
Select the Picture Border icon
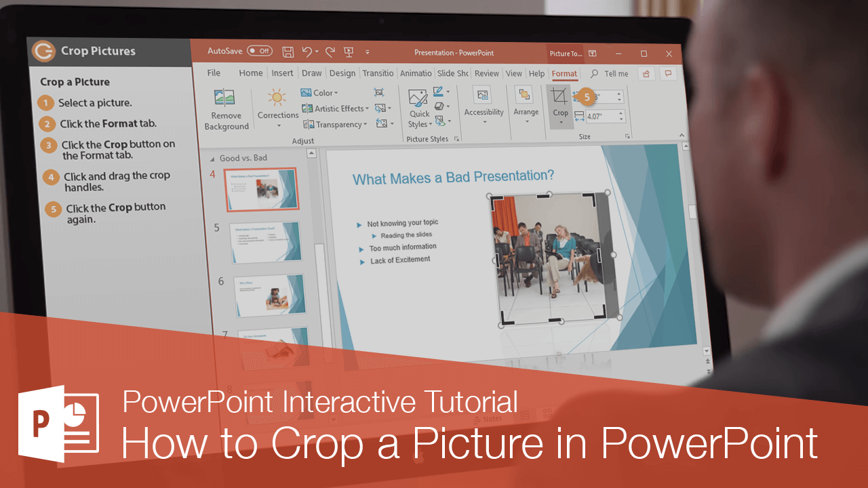click(x=437, y=93)
